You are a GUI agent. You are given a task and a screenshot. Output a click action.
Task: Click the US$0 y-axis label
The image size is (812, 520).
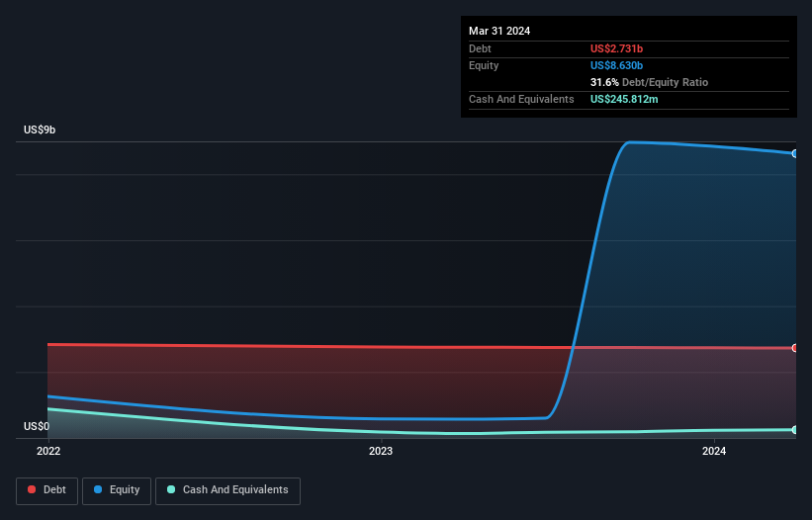(37, 426)
